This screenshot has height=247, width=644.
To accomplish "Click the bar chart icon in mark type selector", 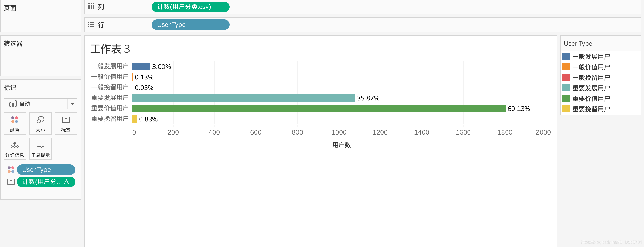I will [13, 104].
